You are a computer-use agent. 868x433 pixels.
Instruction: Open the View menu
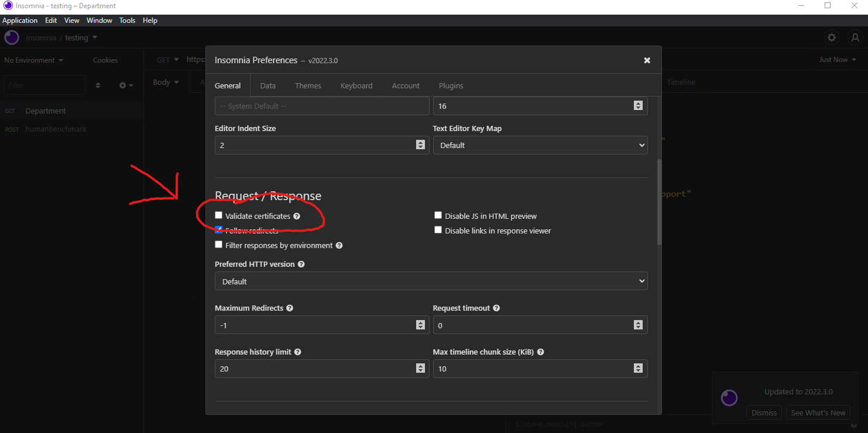72,20
